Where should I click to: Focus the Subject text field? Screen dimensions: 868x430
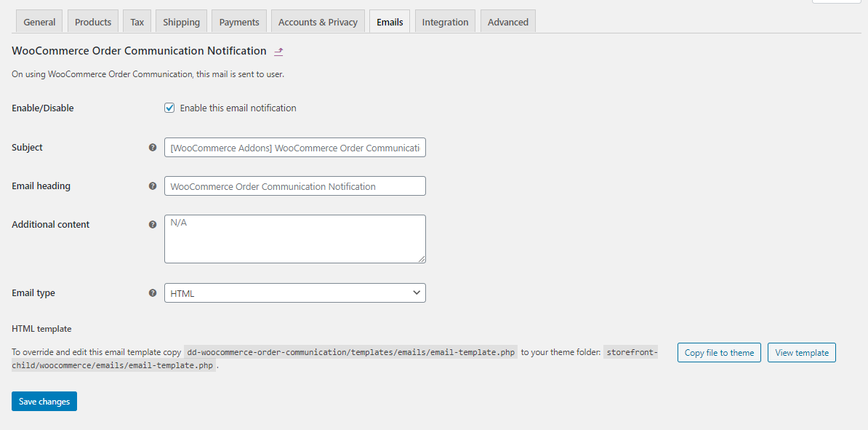[294, 148]
